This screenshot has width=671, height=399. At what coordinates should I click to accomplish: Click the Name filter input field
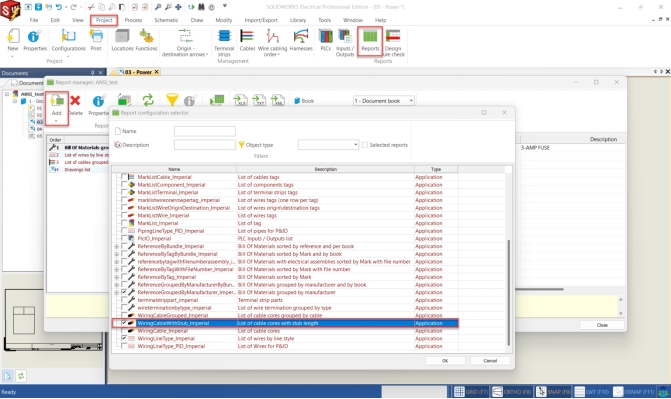[x=205, y=131]
